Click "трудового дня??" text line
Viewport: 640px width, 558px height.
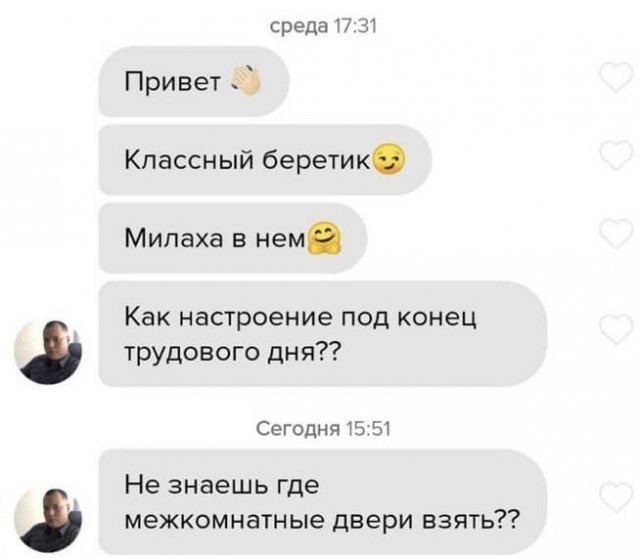[231, 351]
